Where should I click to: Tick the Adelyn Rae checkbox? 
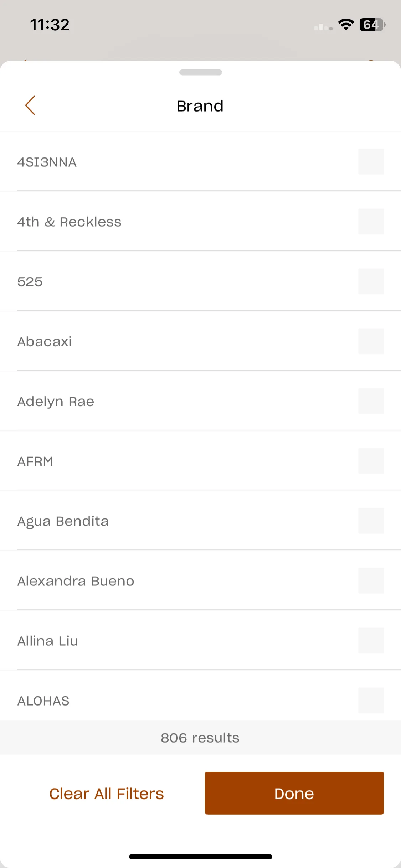click(x=371, y=401)
